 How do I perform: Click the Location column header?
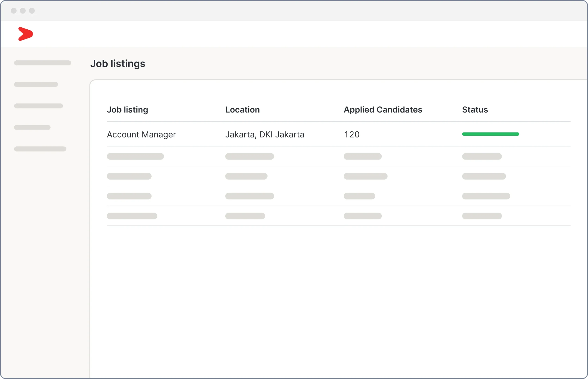click(x=242, y=110)
